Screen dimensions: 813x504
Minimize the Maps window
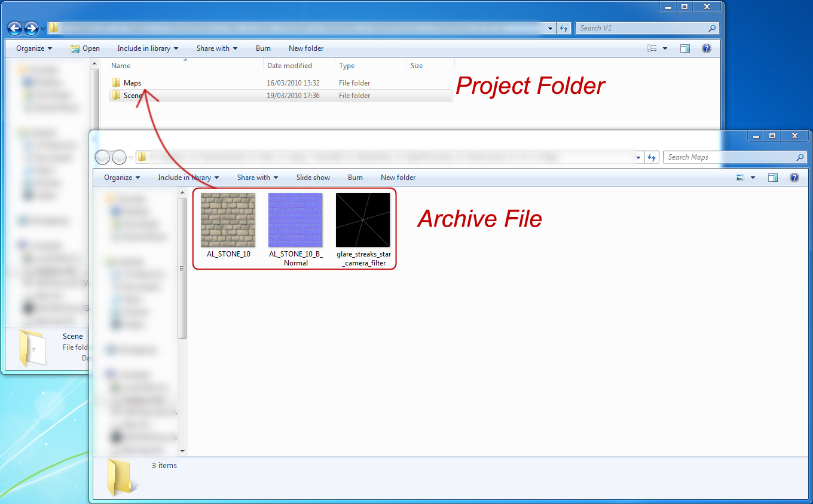coord(756,136)
